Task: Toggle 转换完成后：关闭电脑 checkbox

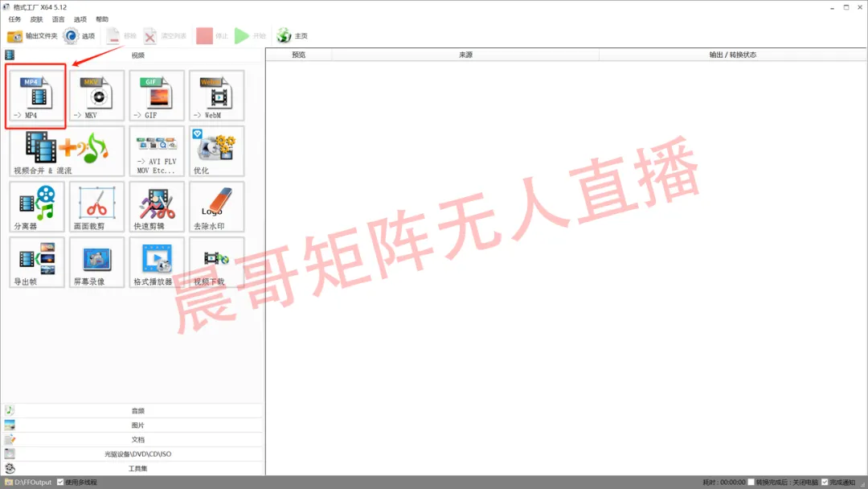Action: point(751,483)
